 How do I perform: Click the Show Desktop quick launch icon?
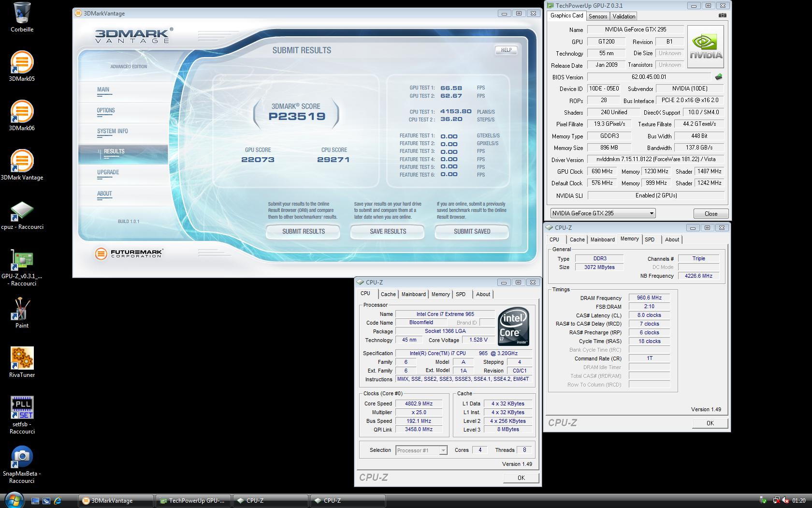coord(35,501)
